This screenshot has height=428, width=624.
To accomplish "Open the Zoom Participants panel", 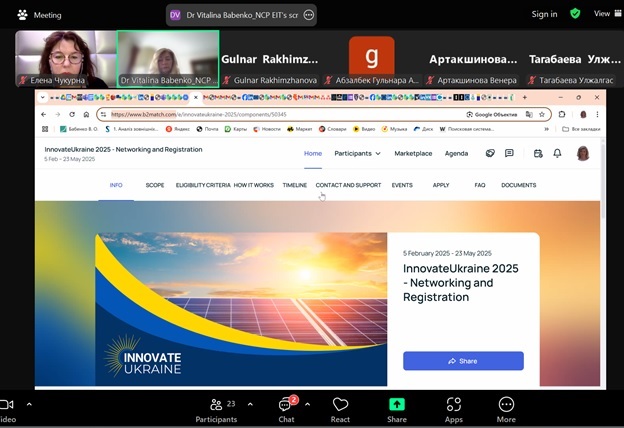I will pyautogui.click(x=216, y=410).
